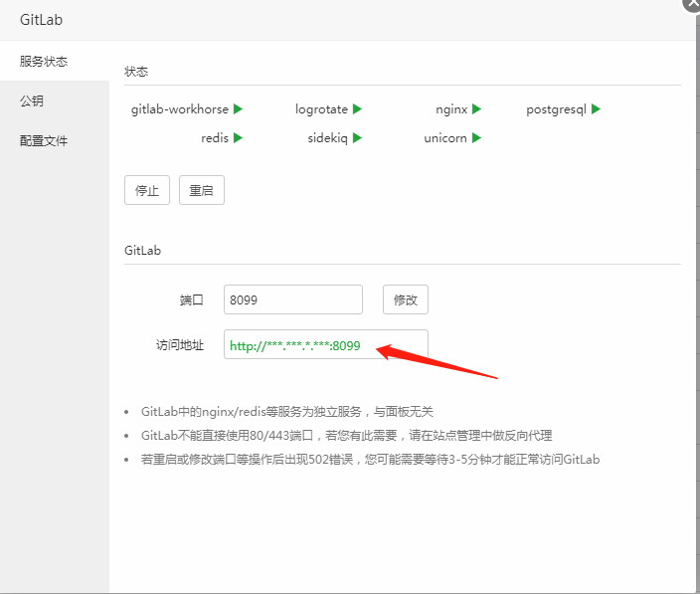Image resolution: width=700 pixels, height=594 pixels.
Task: Click the GitLab section heading above port
Action: click(x=142, y=250)
